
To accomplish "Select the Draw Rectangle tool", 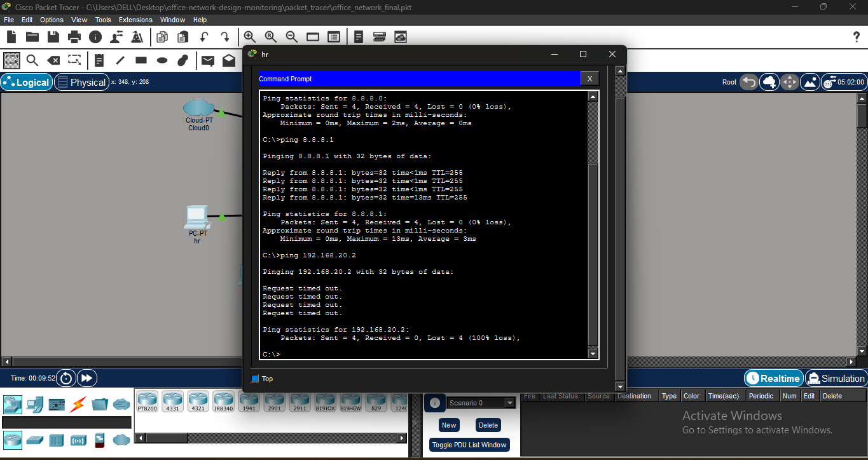I will [x=141, y=60].
